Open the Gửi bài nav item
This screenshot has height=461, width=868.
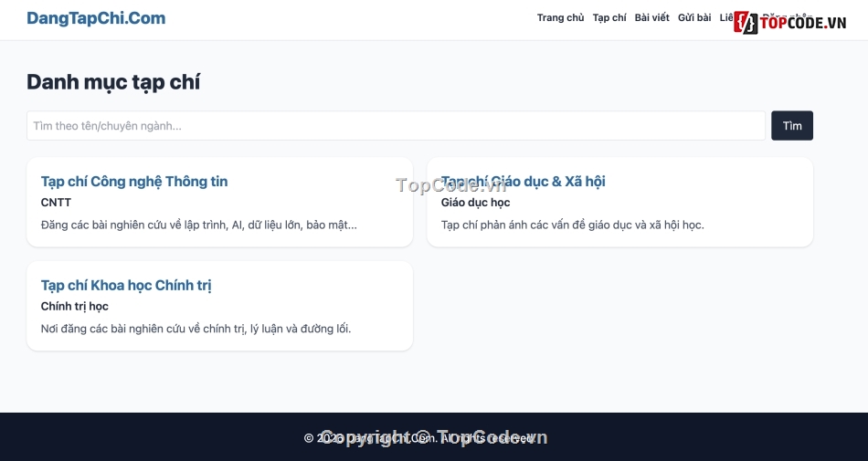(x=694, y=17)
